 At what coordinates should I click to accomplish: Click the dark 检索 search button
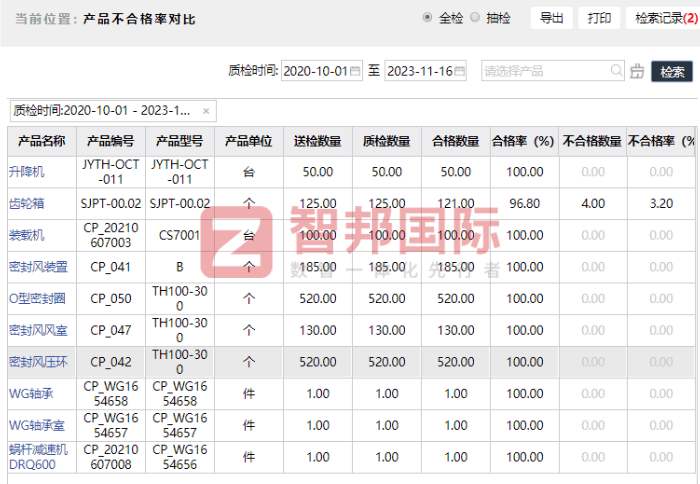click(672, 72)
